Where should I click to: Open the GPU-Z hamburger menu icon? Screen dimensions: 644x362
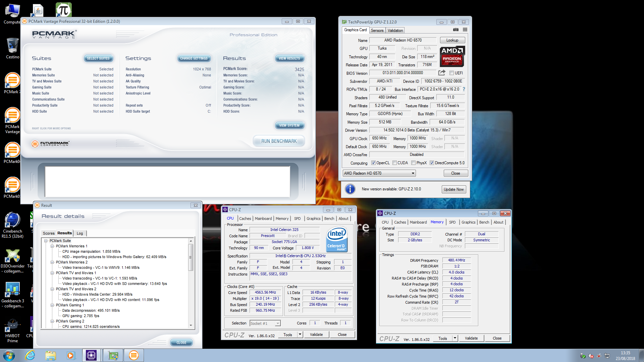pos(465,30)
